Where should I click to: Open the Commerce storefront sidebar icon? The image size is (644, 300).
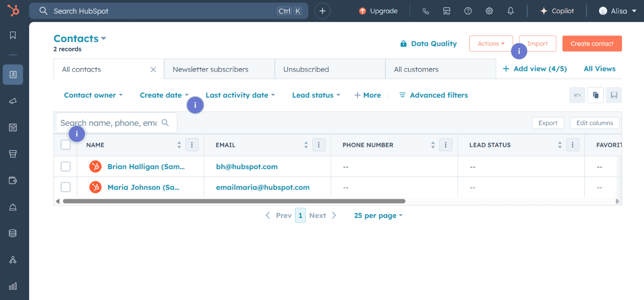tap(13, 154)
